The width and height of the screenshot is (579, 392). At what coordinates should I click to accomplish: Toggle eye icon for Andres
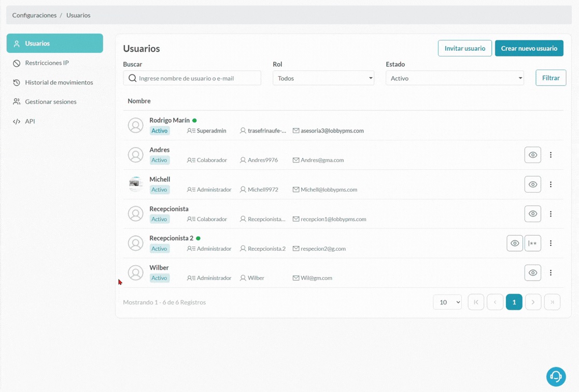(x=532, y=155)
